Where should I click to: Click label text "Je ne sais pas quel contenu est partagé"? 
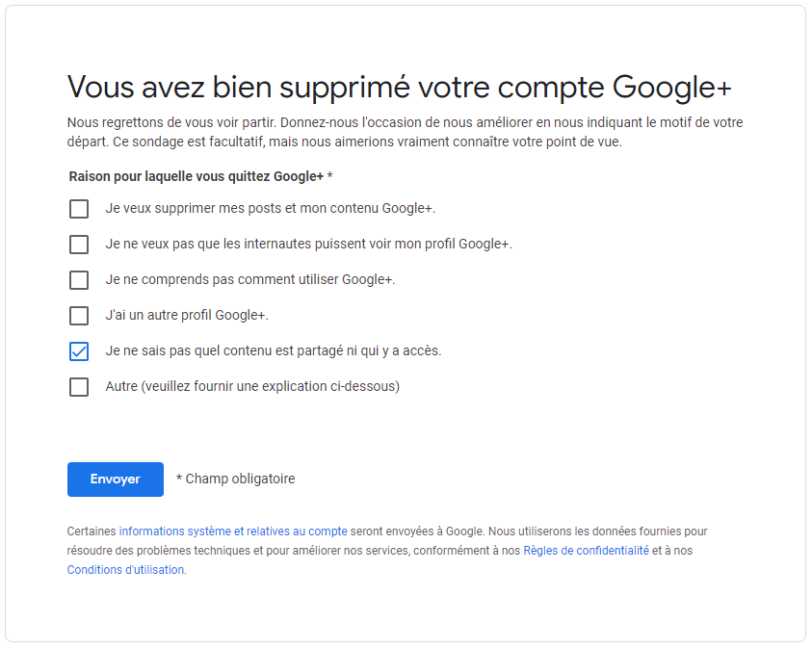(274, 350)
